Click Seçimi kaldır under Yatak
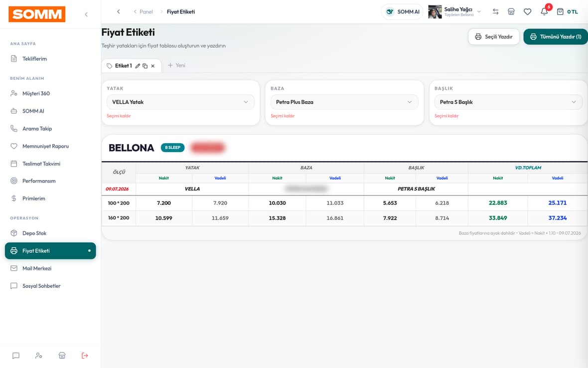Screen dimensions: 588x368 tap(119, 116)
